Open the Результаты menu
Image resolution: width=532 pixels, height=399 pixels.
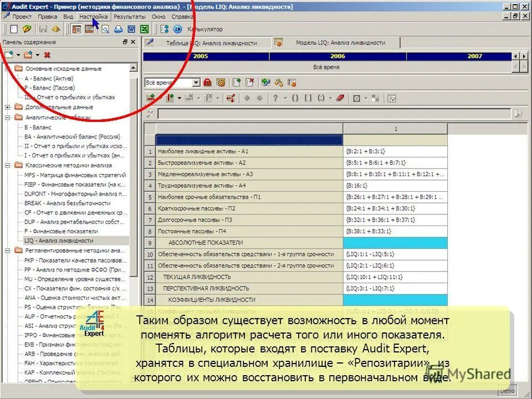coord(130,17)
